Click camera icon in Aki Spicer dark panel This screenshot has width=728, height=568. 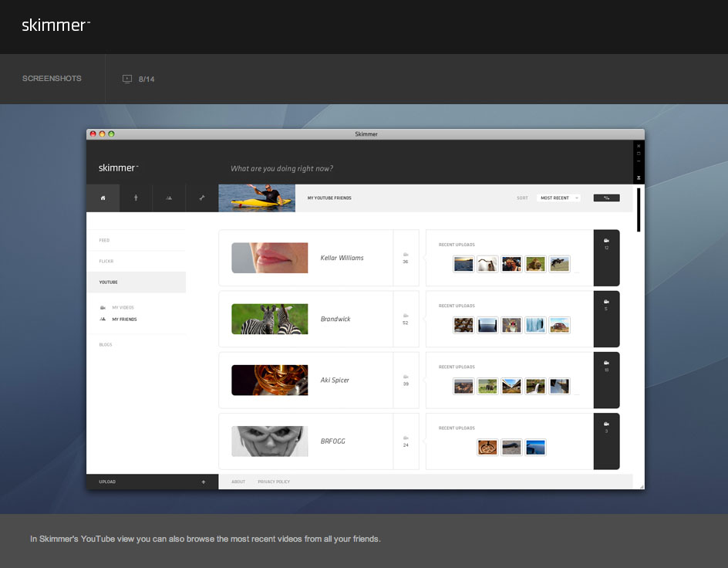click(606, 363)
